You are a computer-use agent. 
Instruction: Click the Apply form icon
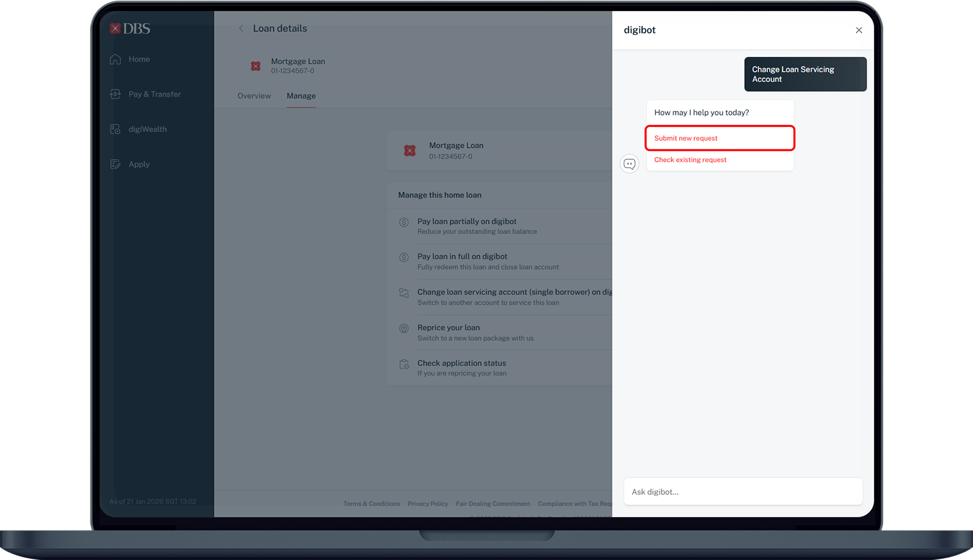pyautogui.click(x=116, y=164)
